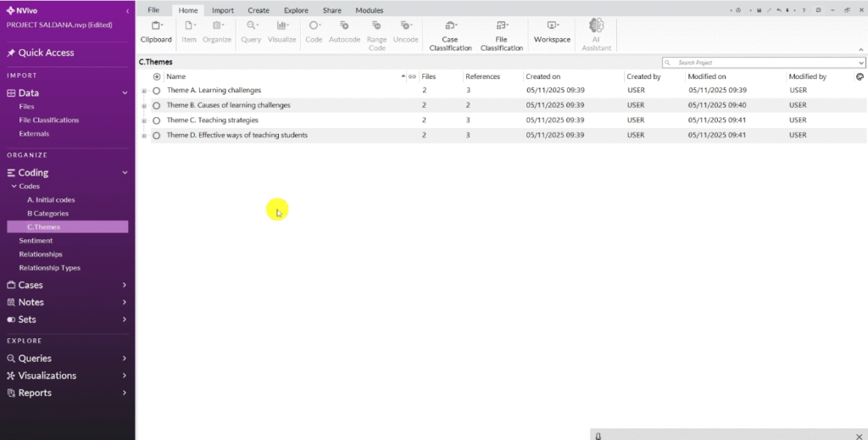Expand Theme B. Causes of learning challenges

tap(144, 106)
